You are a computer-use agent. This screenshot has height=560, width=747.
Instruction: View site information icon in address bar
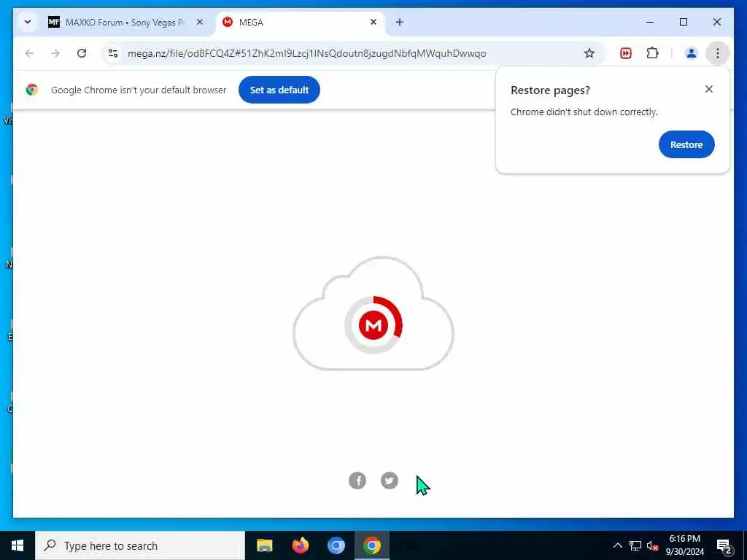tap(113, 53)
